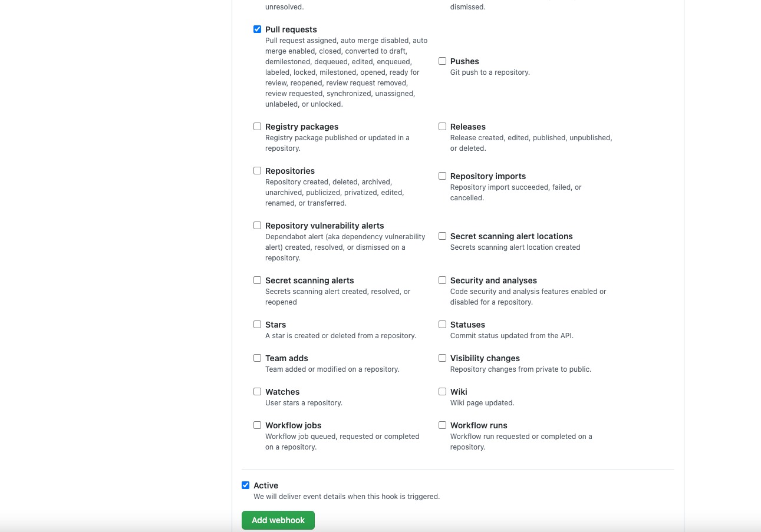
Task: Disable the Active toggle for this hook
Action: (x=245, y=485)
